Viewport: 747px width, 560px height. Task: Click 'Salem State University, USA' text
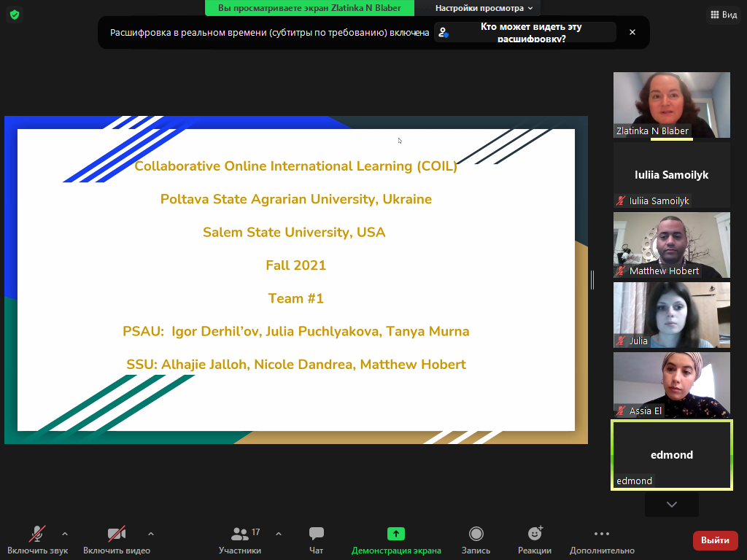[x=294, y=233]
